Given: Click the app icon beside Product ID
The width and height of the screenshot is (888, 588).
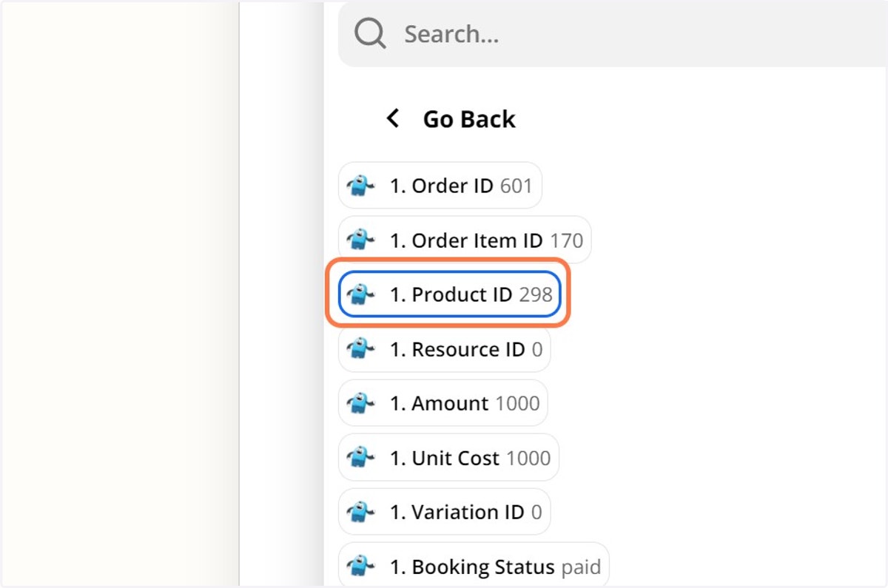Looking at the screenshot, I should 360,294.
